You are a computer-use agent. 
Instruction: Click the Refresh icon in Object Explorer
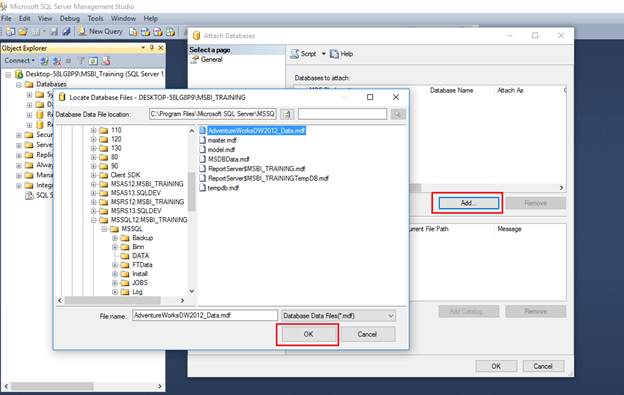tap(93, 61)
